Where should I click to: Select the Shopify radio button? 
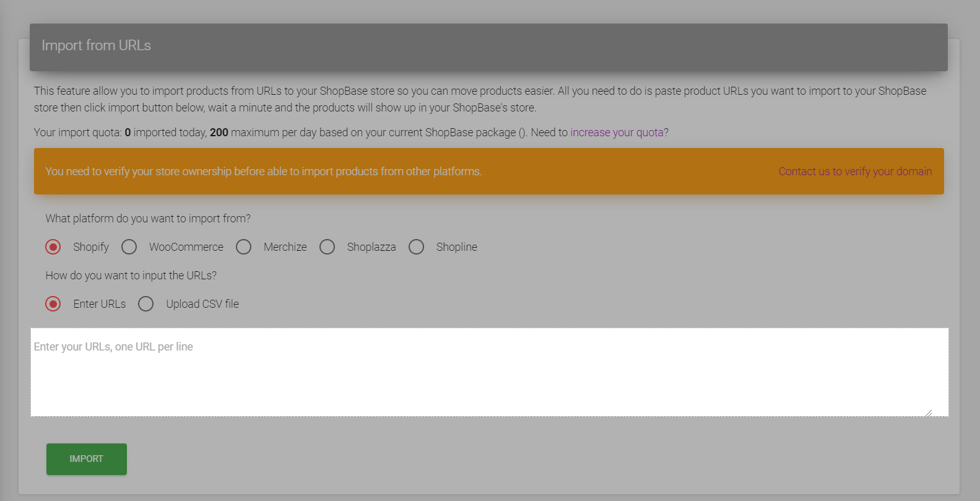(x=53, y=247)
